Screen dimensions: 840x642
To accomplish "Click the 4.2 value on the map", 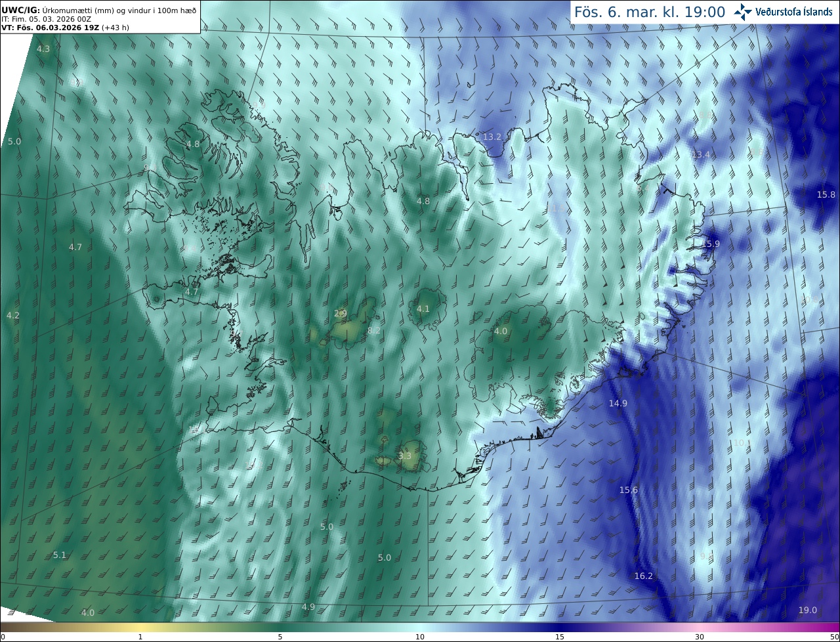I will click(x=13, y=316).
